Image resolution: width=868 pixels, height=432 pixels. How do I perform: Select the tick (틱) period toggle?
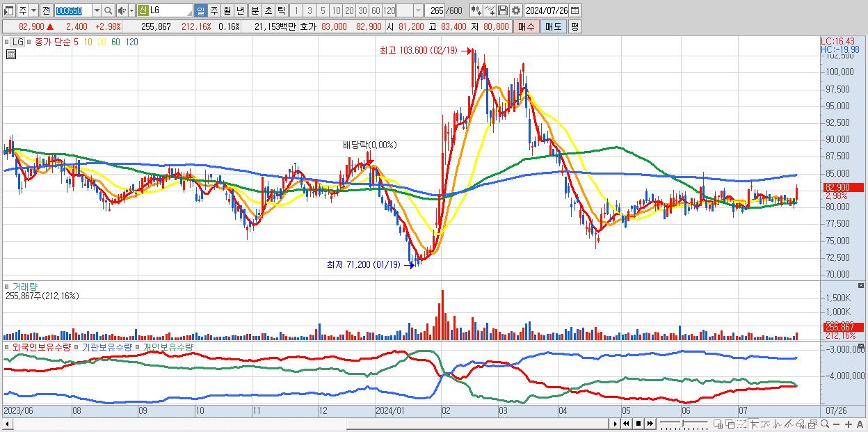281,10
